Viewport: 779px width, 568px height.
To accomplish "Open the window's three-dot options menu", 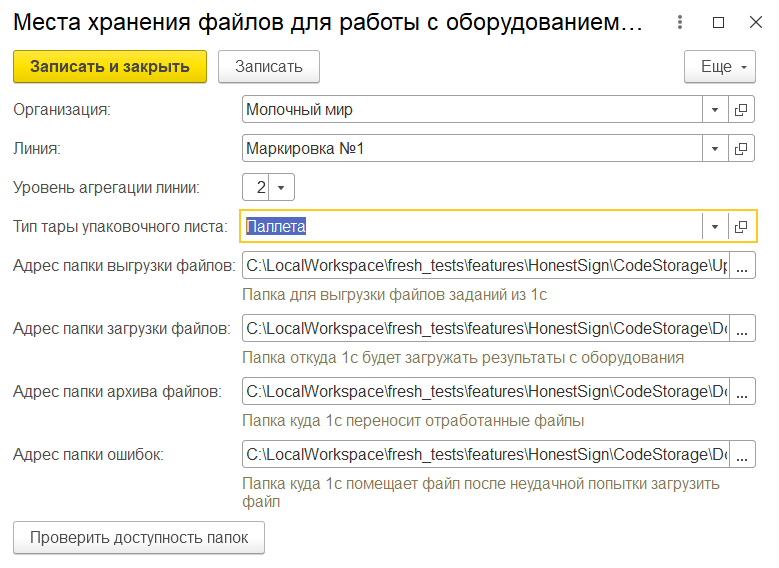I will (681, 23).
